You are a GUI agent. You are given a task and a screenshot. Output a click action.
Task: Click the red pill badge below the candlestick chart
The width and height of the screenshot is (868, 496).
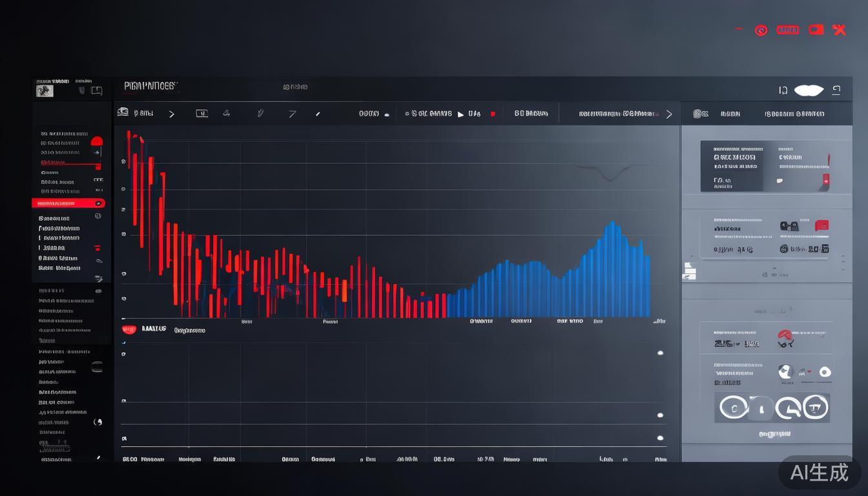[129, 329]
